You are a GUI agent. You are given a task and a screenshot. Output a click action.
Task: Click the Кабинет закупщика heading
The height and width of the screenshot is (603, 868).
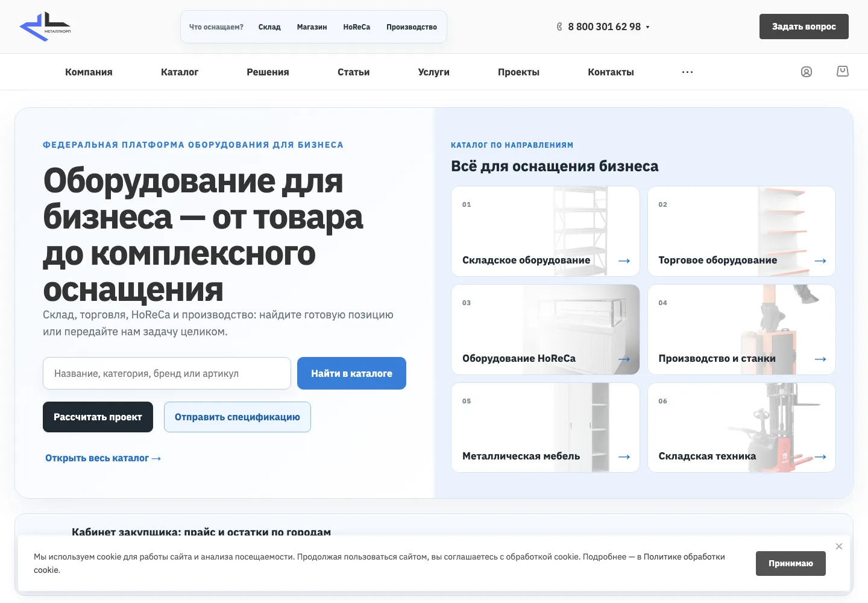201,532
